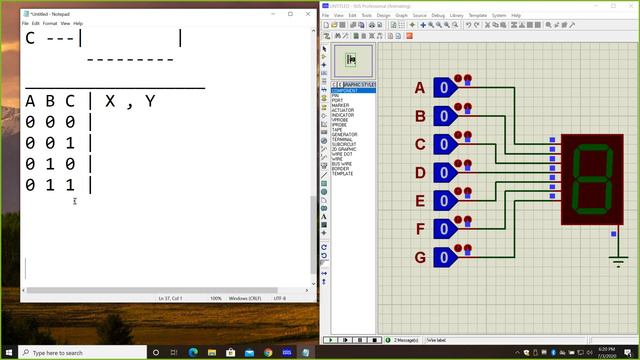Click the Undo arrow icon in ISIS

468,25
